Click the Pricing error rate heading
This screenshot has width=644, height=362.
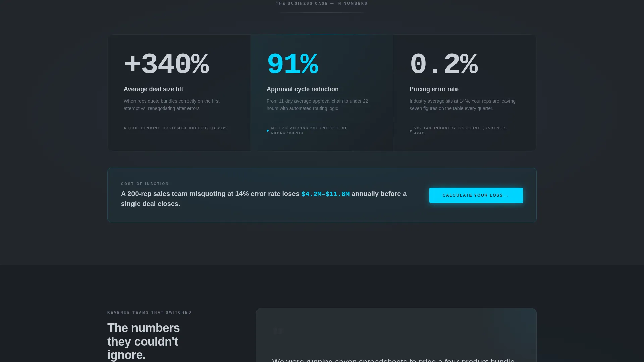click(434, 89)
